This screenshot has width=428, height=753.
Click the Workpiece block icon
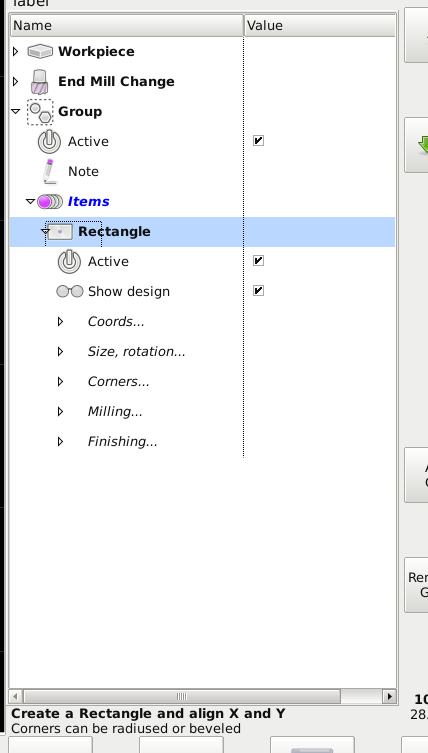(40, 51)
